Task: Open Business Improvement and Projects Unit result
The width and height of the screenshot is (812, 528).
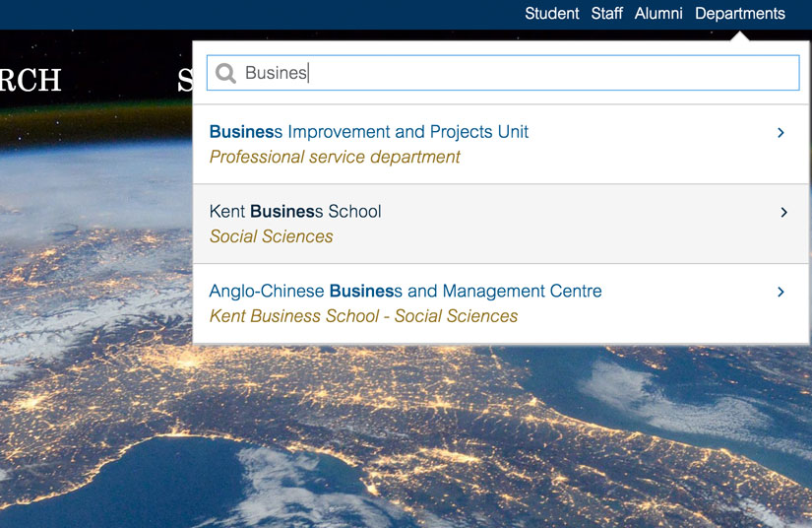Action: click(369, 132)
